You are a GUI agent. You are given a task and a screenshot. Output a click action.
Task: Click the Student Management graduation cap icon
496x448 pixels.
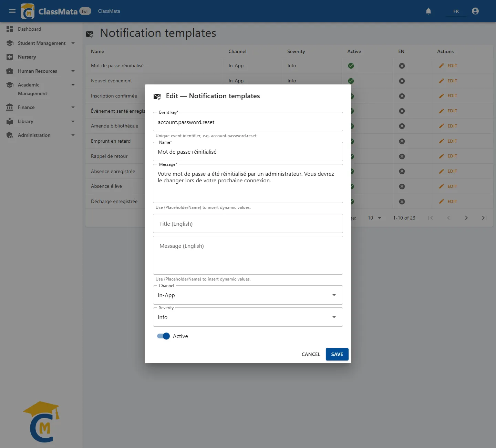point(10,43)
